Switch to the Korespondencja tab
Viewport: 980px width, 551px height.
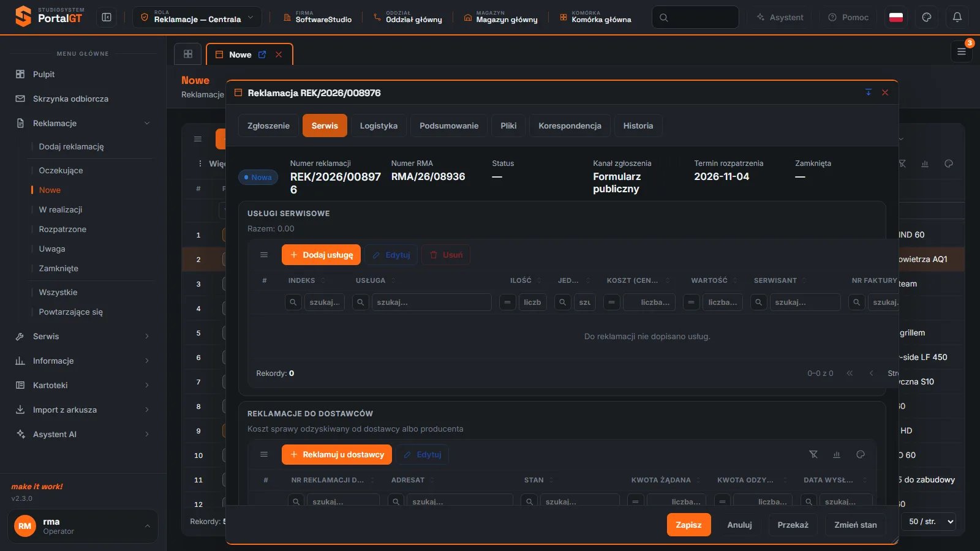pos(570,126)
